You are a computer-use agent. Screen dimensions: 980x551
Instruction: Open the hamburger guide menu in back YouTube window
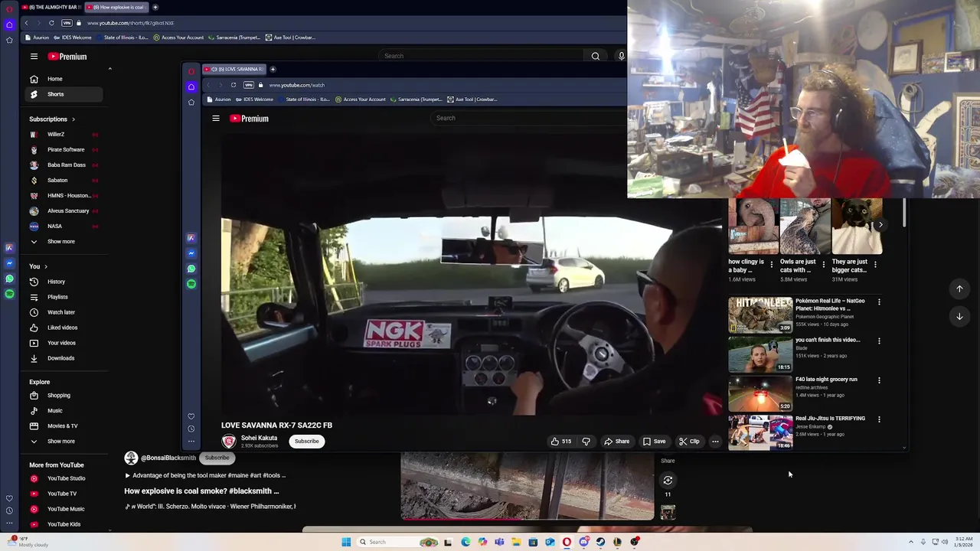(34, 57)
